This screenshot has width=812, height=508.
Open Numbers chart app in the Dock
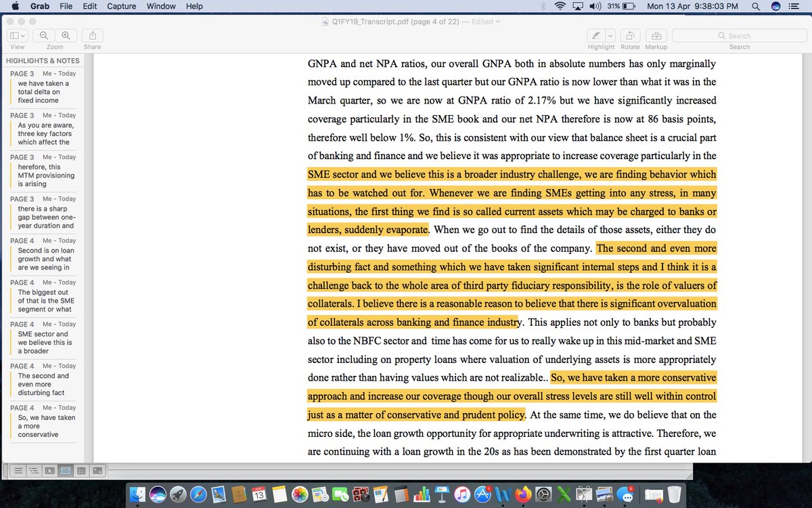point(422,494)
